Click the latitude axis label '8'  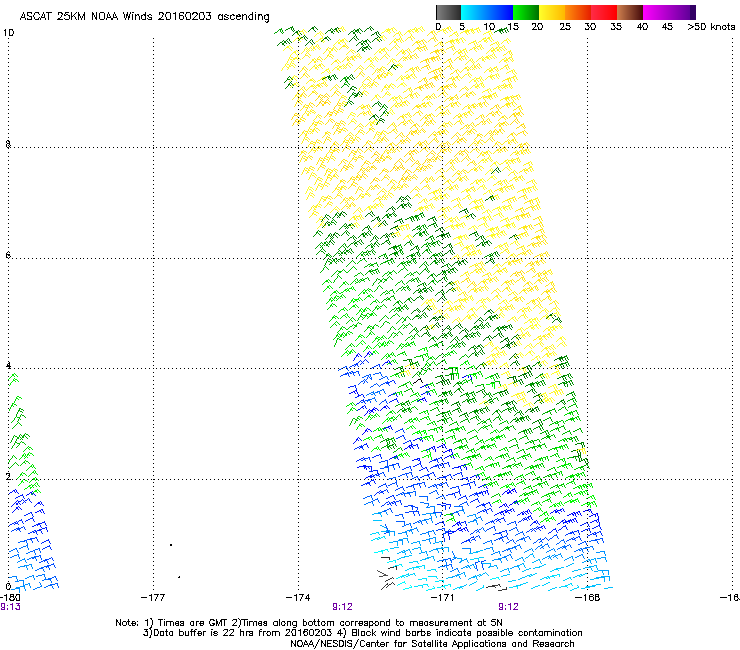click(x=8, y=144)
